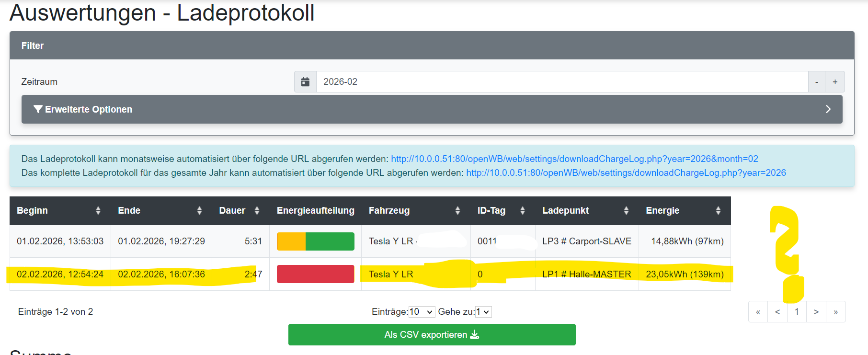Open the monthly downloadChargeLog URL link
868x355 pixels.
tap(574, 159)
